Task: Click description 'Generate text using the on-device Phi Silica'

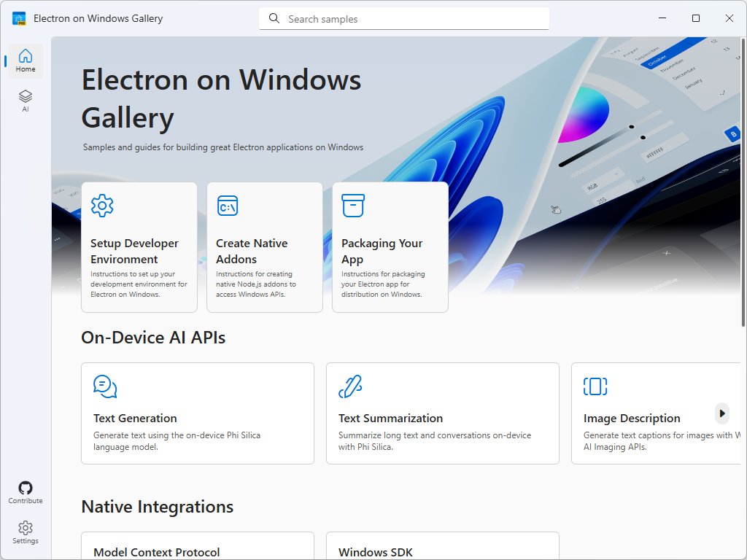Action: (177, 441)
